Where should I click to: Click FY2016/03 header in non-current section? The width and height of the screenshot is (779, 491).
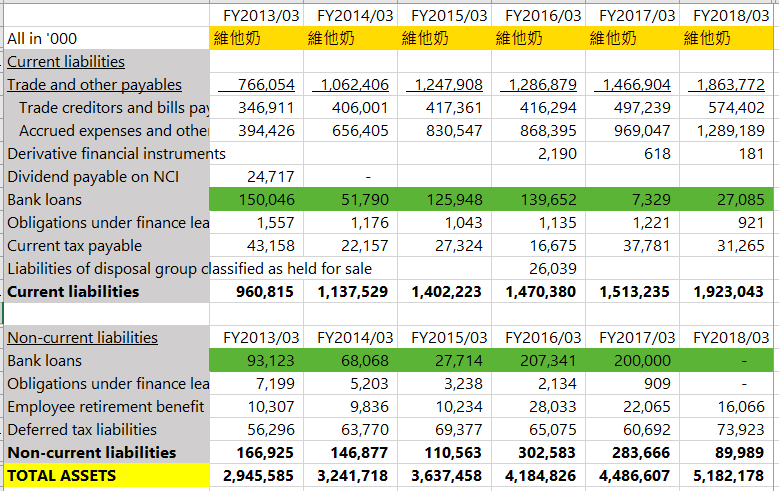coord(539,337)
